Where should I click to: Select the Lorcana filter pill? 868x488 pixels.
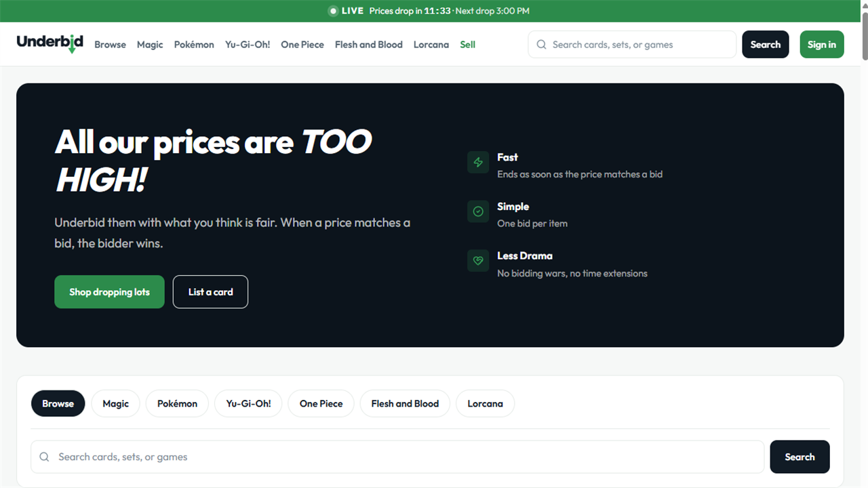pos(485,403)
